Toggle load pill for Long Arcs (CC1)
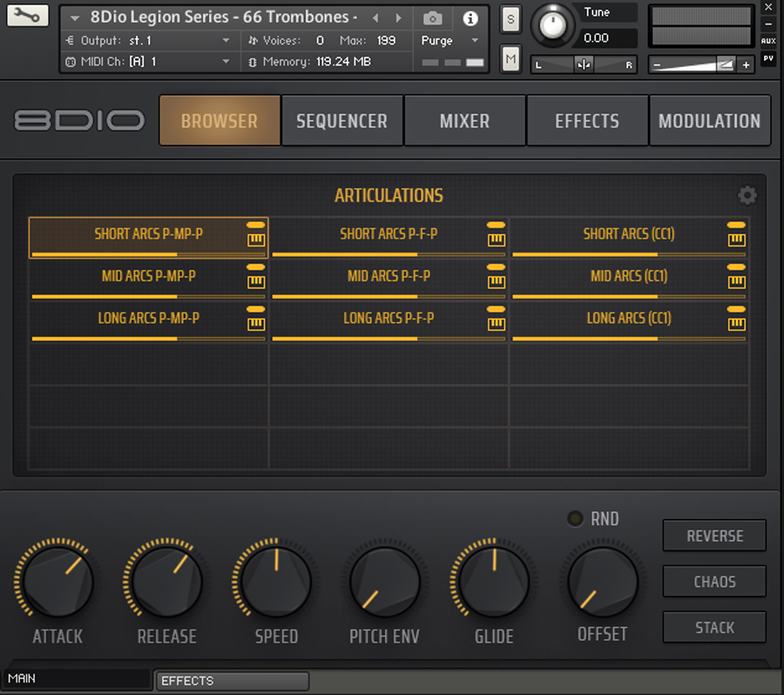The image size is (784, 695). [x=736, y=309]
